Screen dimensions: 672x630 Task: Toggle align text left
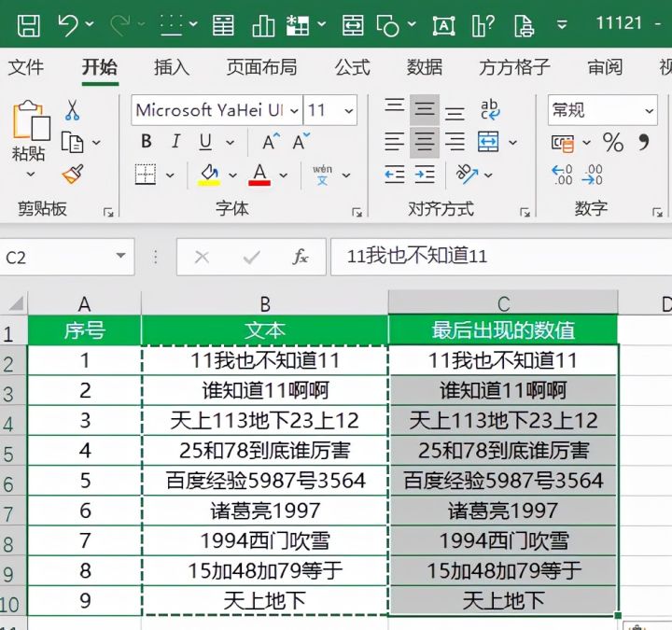394,142
